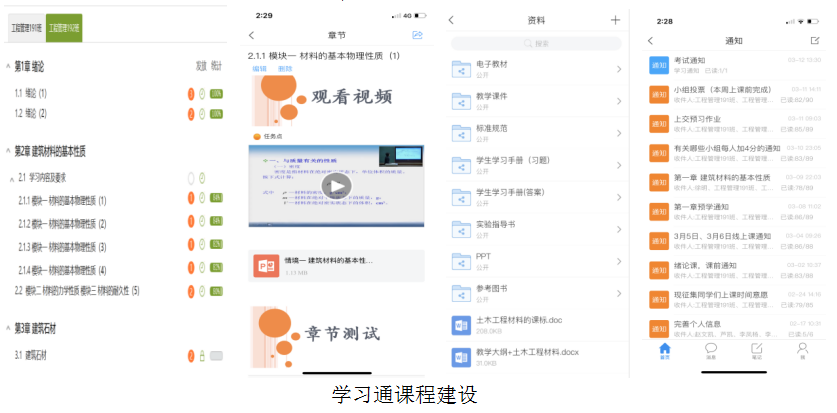Play the lesson video
The width and height of the screenshot is (837, 413).
pyautogui.click(x=337, y=187)
